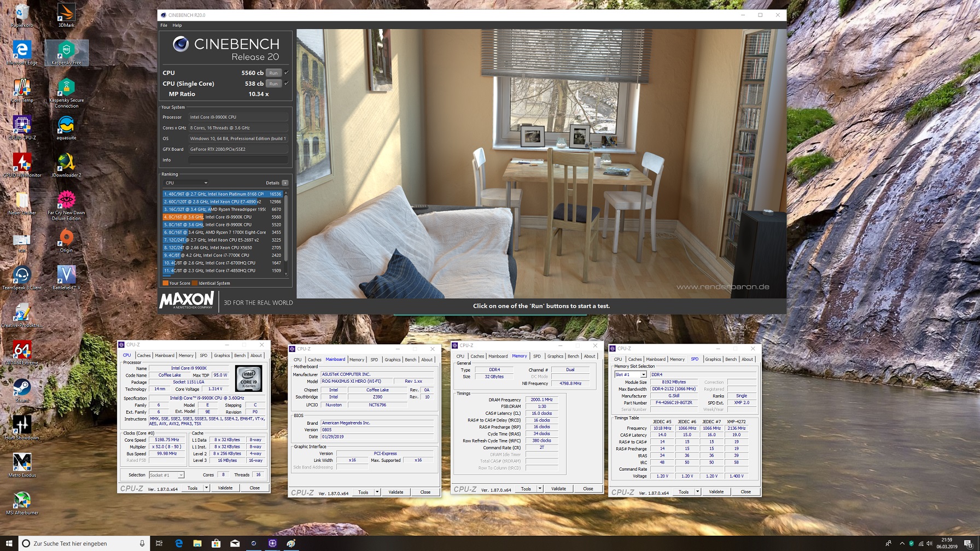The height and width of the screenshot is (551, 980).
Task: Launch Far Cry New Dawn Deluxe Edition shortcut
Action: (x=66, y=206)
